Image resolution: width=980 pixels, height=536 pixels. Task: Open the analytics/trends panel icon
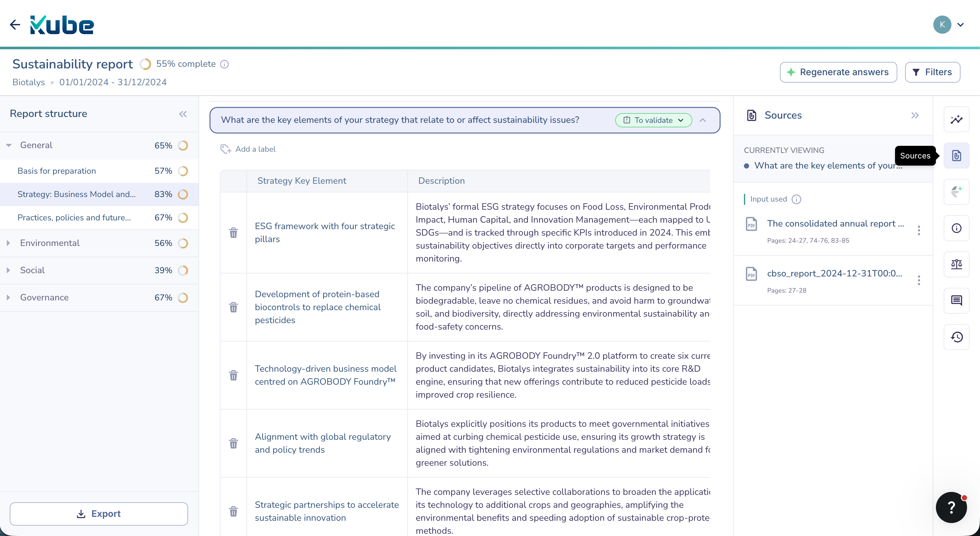957,119
